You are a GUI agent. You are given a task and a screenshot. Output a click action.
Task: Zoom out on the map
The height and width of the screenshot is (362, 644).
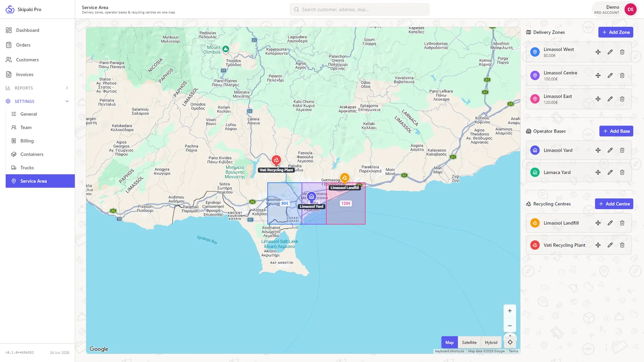[x=510, y=325]
